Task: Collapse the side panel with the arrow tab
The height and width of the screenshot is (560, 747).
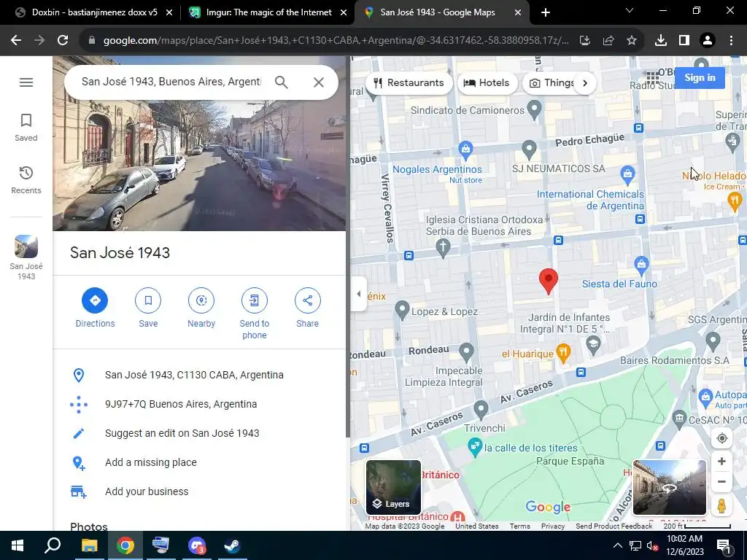Action: coord(359,294)
